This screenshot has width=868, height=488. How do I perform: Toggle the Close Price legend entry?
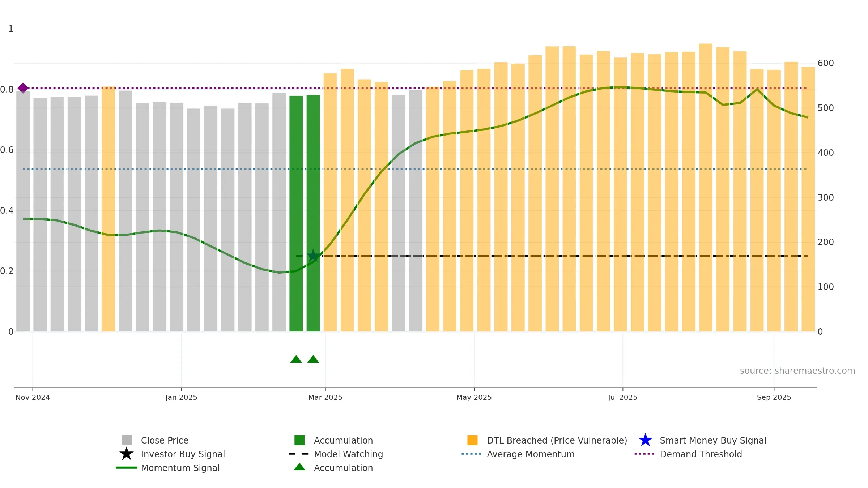point(155,440)
